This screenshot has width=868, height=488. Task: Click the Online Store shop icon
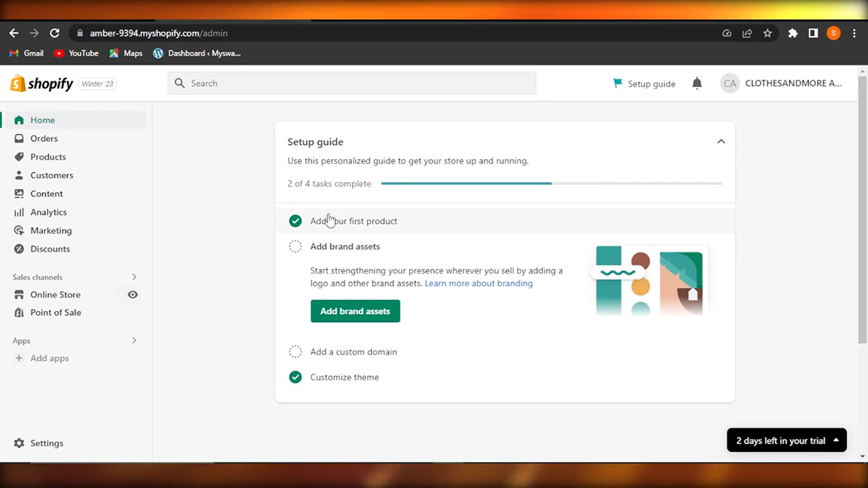tap(19, 295)
